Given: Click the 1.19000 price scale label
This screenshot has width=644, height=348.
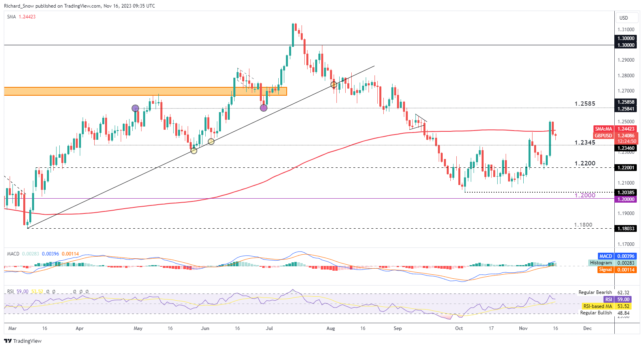Looking at the screenshot, I should pyautogui.click(x=626, y=213).
